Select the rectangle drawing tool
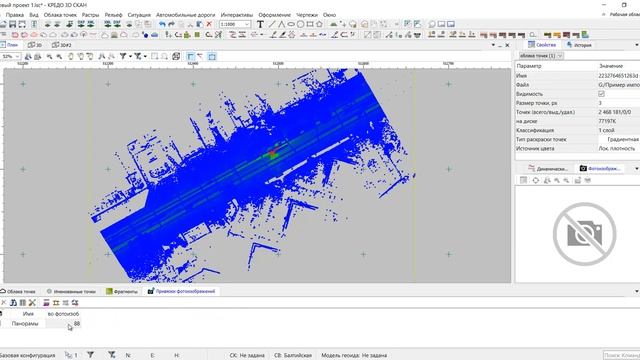640x360 pixels. coord(310,24)
